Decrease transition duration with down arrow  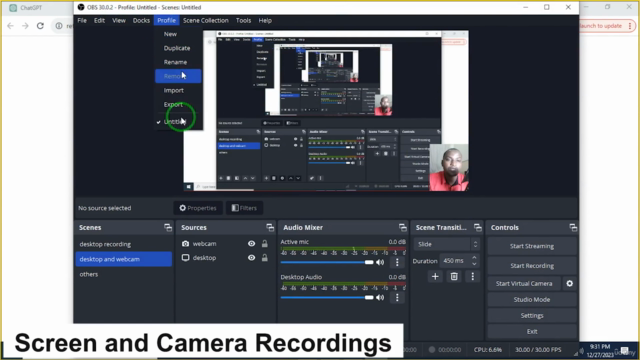[474, 264]
